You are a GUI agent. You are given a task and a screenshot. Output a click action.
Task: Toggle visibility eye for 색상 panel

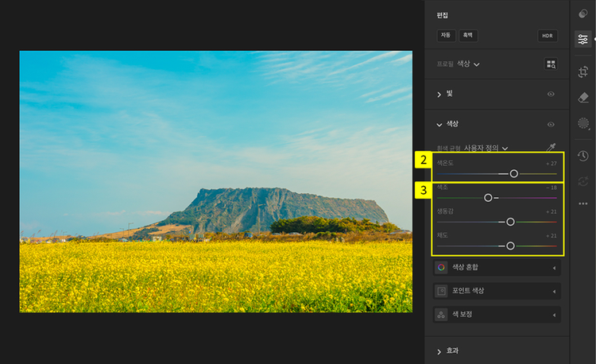tap(551, 125)
